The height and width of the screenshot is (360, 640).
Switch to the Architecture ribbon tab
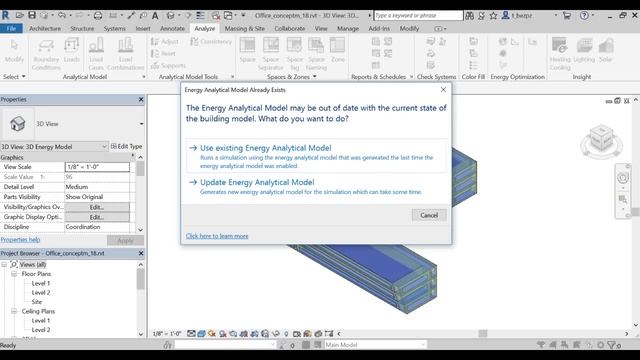45,29
